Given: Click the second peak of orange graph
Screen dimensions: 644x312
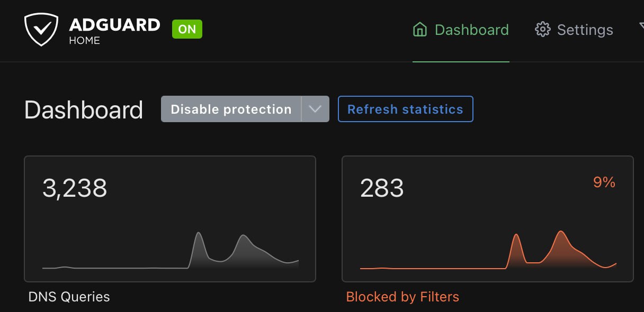Looking at the screenshot, I should click(x=560, y=233).
